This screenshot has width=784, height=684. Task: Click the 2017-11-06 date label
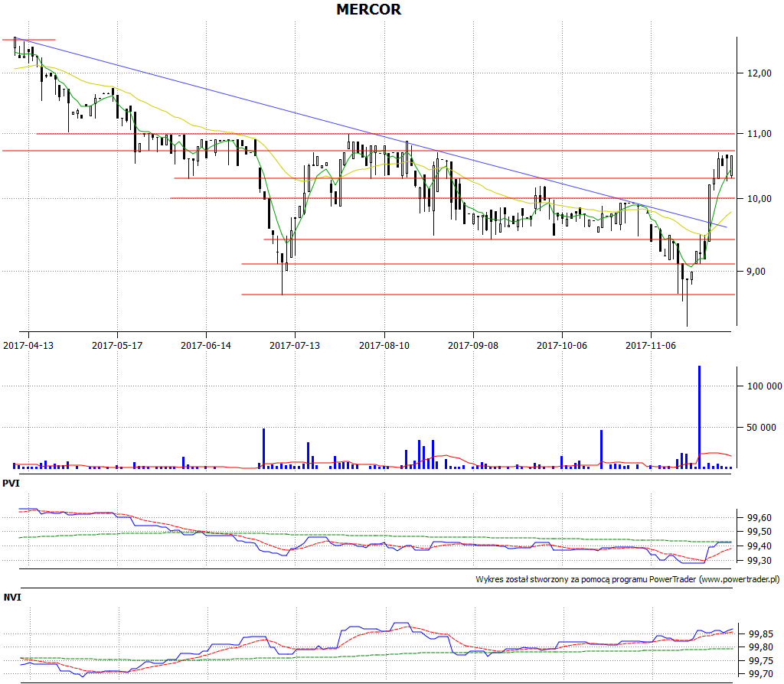(x=651, y=345)
